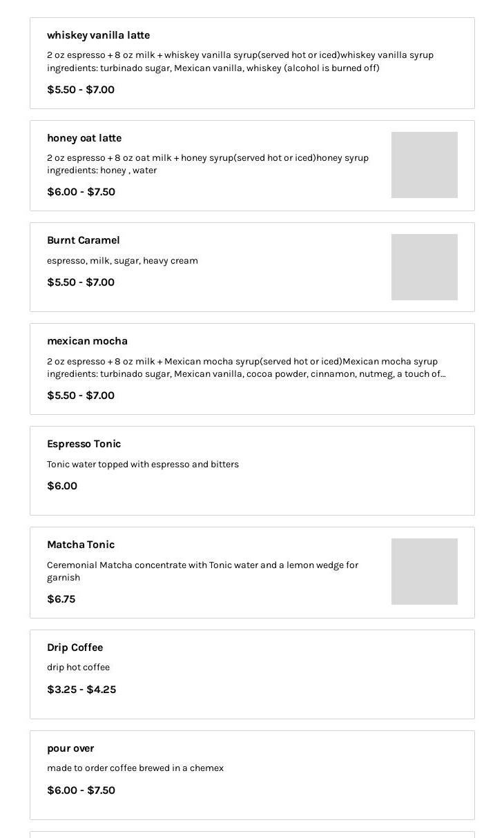Screen dimensions: 504x838
Task: Open the honey oat latte image thumbnail
Action: click(424, 165)
